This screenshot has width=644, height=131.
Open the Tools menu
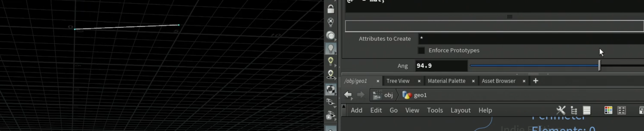pyautogui.click(x=435, y=110)
